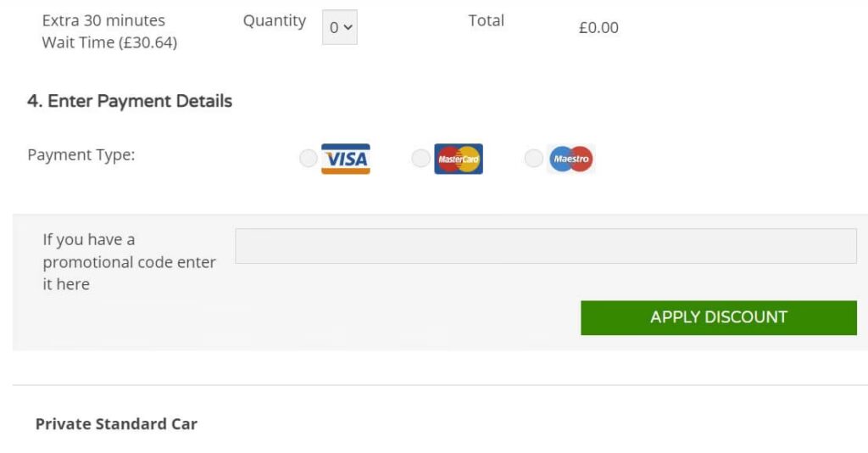868x453 pixels.
Task: Click the 'Private Standard Car' title
Action: pos(116,424)
